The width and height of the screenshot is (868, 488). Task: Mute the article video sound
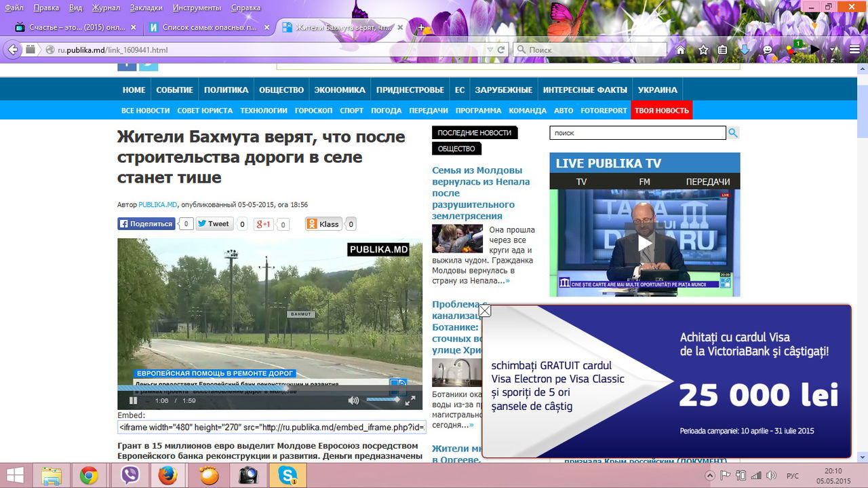pyautogui.click(x=353, y=400)
